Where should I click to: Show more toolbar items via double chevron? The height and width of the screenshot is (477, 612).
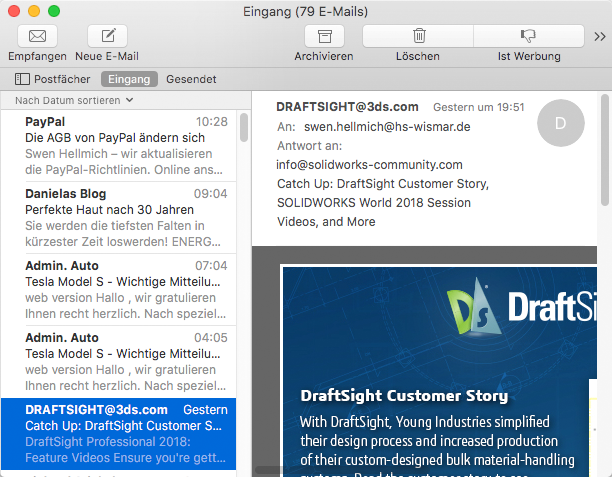pyautogui.click(x=600, y=37)
